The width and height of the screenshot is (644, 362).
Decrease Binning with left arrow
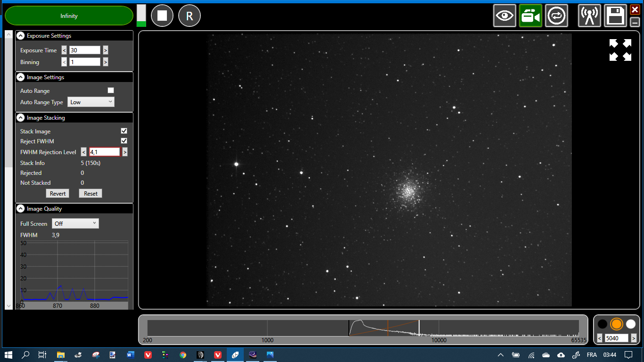[x=64, y=62]
